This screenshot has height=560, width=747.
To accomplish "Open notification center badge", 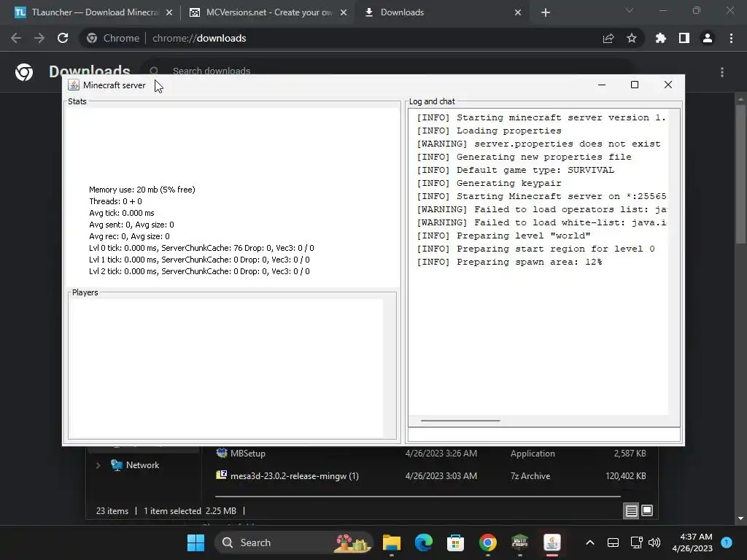I will point(727,542).
